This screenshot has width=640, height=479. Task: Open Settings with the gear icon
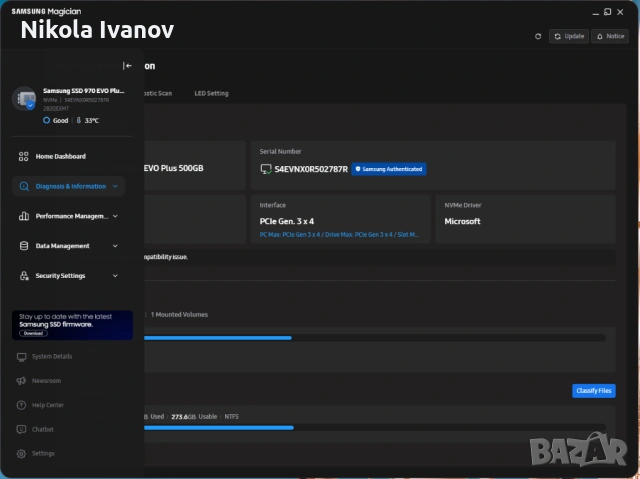point(42,453)
